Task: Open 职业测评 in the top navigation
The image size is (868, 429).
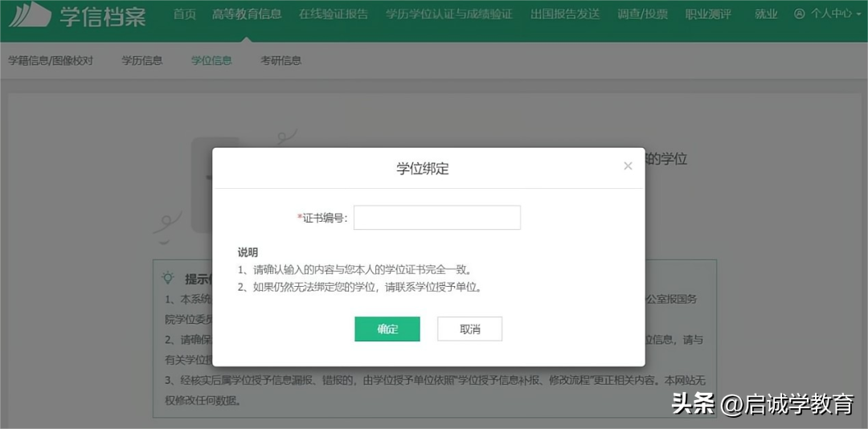Action: (x=708, y=14)
